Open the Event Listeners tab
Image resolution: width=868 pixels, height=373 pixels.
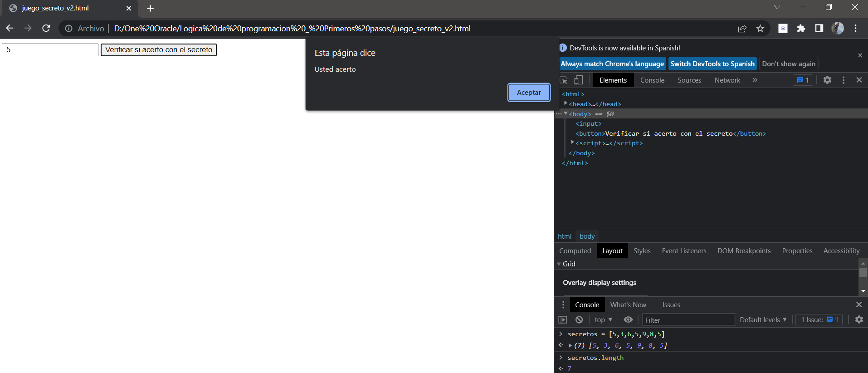(684, 250)
